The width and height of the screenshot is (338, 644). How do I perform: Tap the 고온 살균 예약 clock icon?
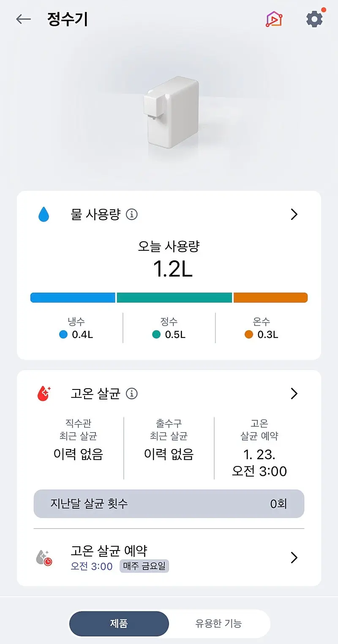(44, 558)
